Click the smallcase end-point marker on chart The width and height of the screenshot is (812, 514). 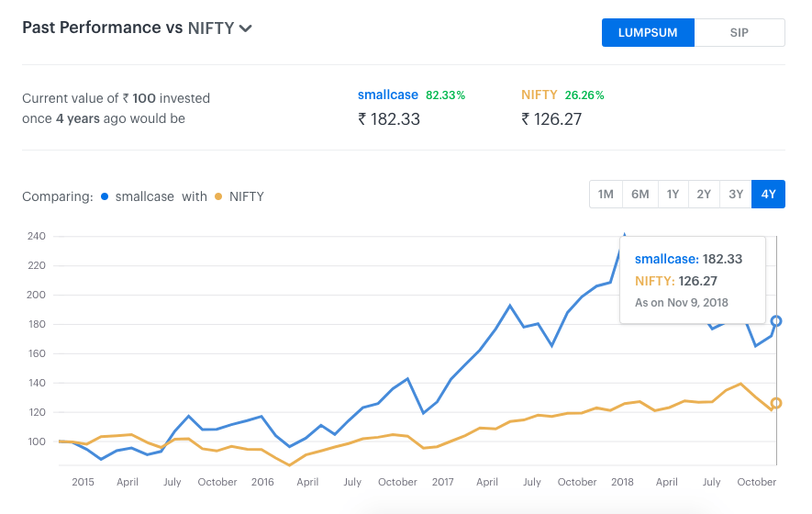(x=775, y=321)
